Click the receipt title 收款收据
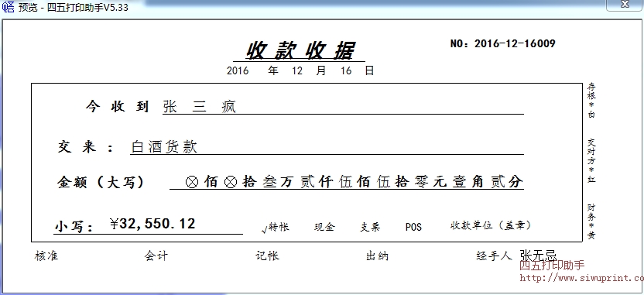 click(300, 51)
